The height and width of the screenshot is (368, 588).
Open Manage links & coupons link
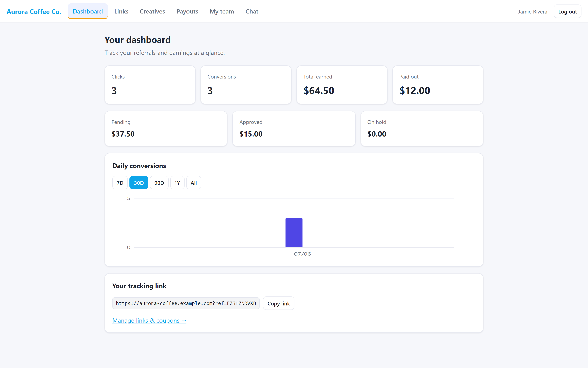(x=149, y=321)
